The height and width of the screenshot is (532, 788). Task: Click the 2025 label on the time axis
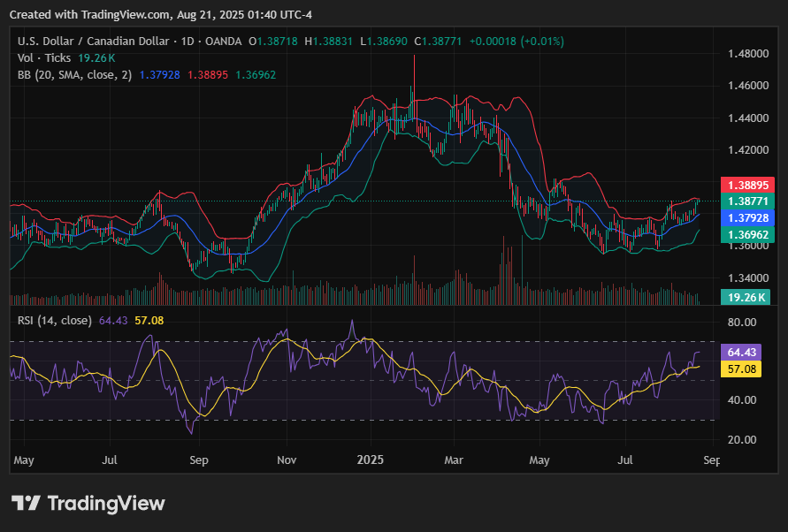click(x=371, y=460)
